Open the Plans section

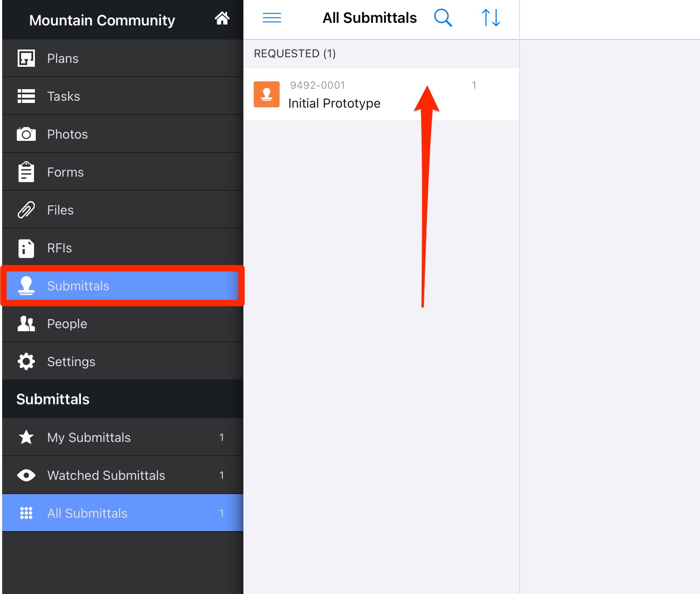(x=123, y=58)
